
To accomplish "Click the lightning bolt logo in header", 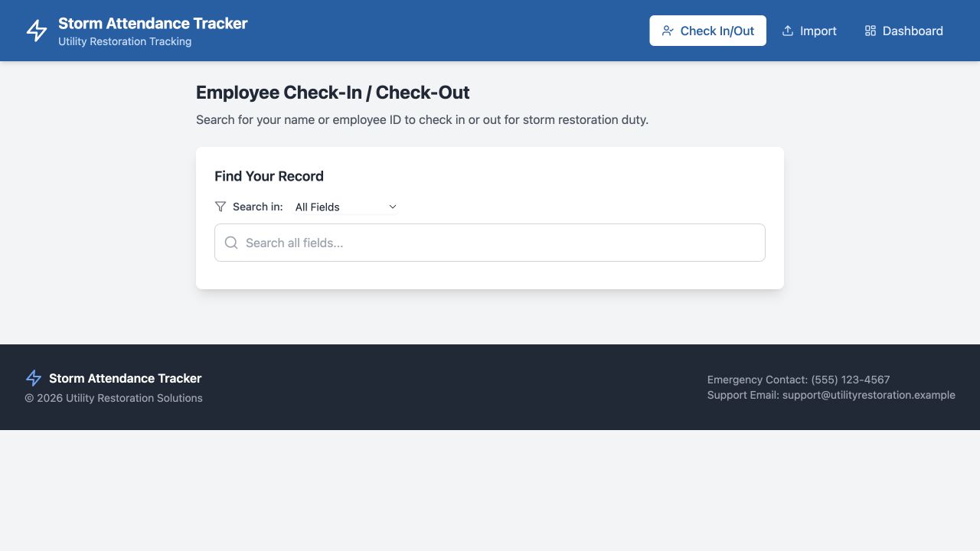I will click(x=37, y=31).
